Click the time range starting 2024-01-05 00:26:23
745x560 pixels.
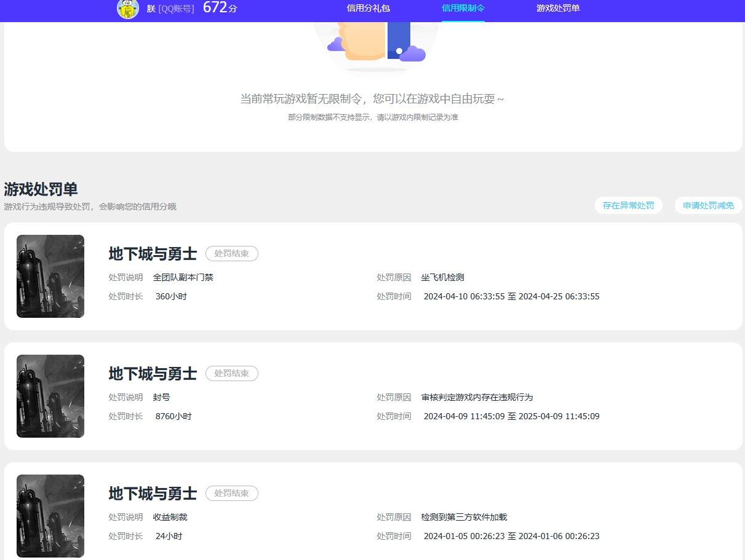coord(512,537)
